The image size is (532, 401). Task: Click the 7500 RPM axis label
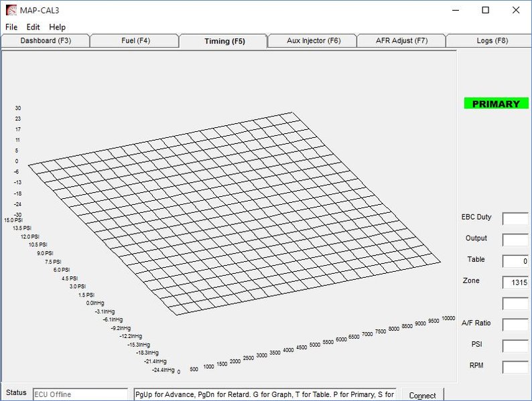[381, 331]
